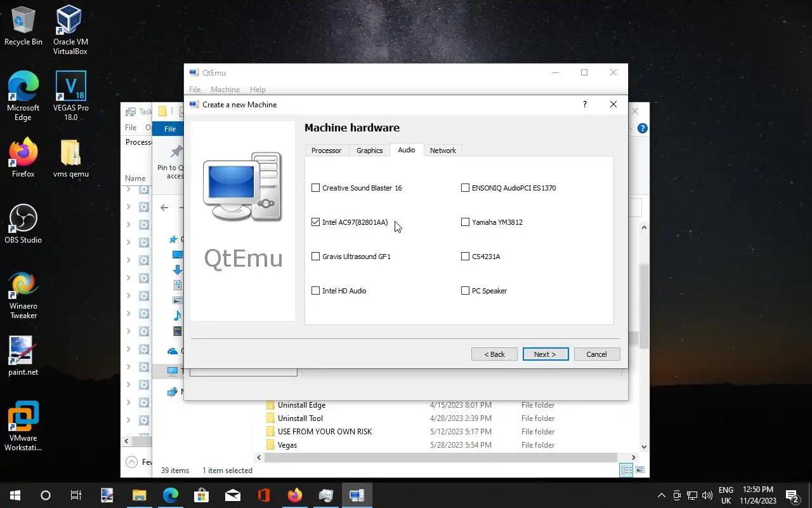Open the notification center
The image size is (812, 508).
[x=792, y=495]
